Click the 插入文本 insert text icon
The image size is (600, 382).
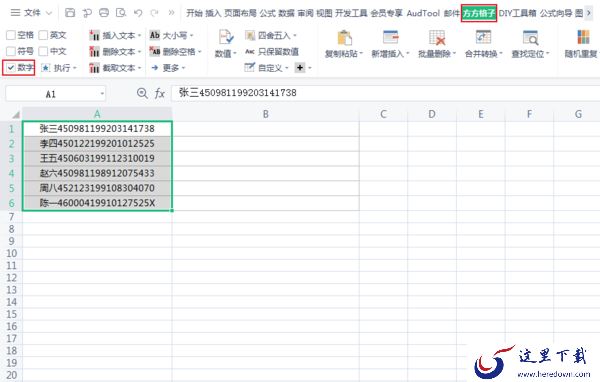coord(94,36)
